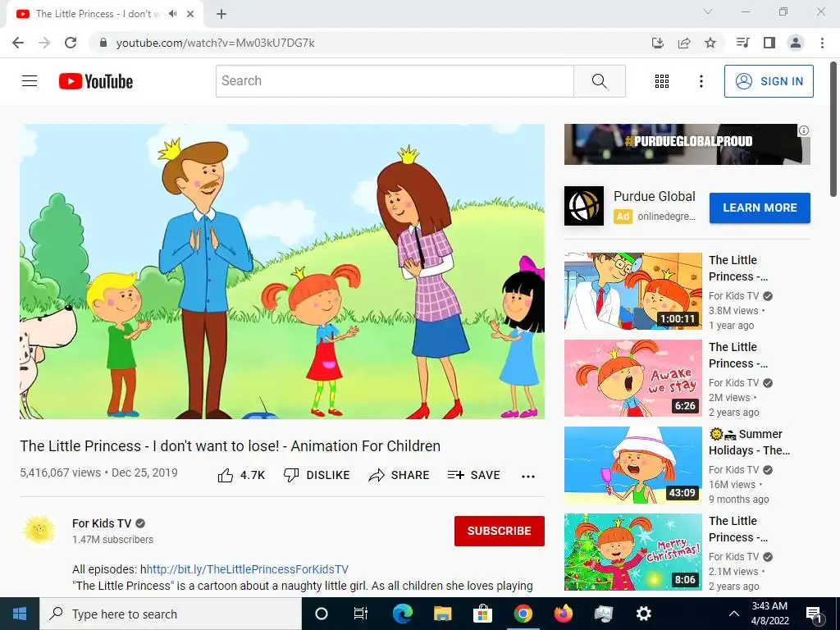Open the YouTube apps grid icon
840x630 pixels.
point(662,81)
